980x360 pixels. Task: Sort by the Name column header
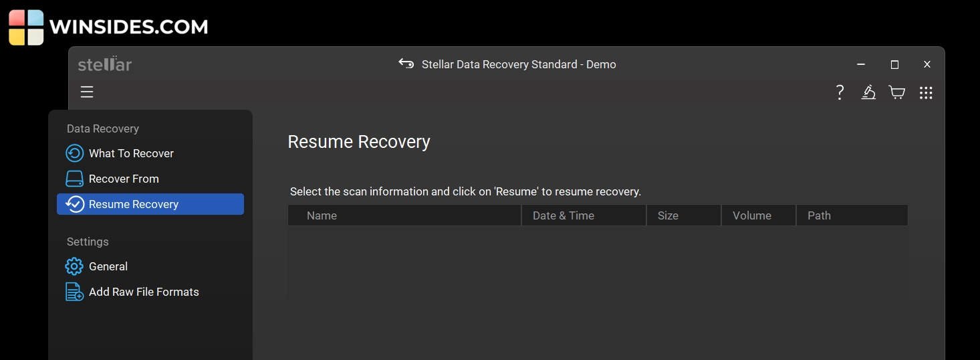[322, 215]
